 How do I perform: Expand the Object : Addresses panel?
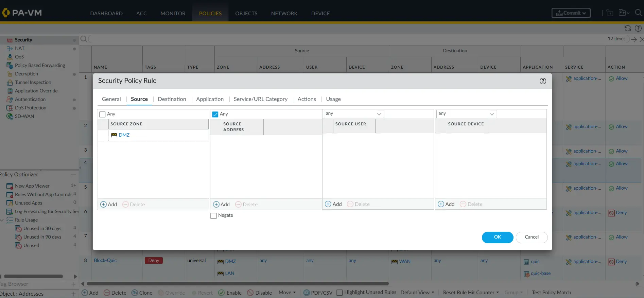(x=73, y=294)
